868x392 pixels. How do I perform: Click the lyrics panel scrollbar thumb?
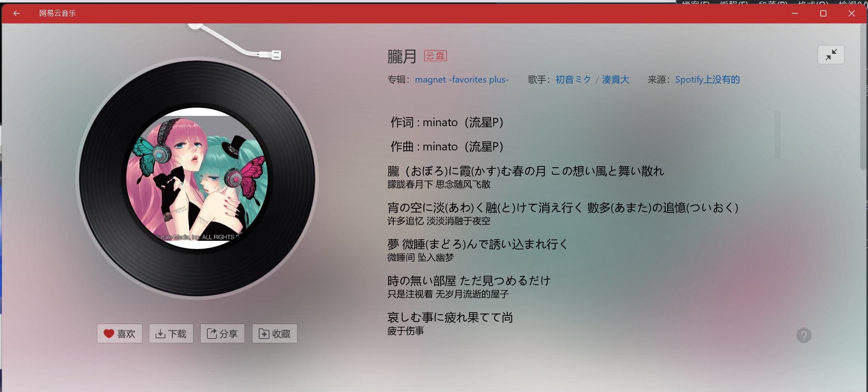[x=777, y=134]
